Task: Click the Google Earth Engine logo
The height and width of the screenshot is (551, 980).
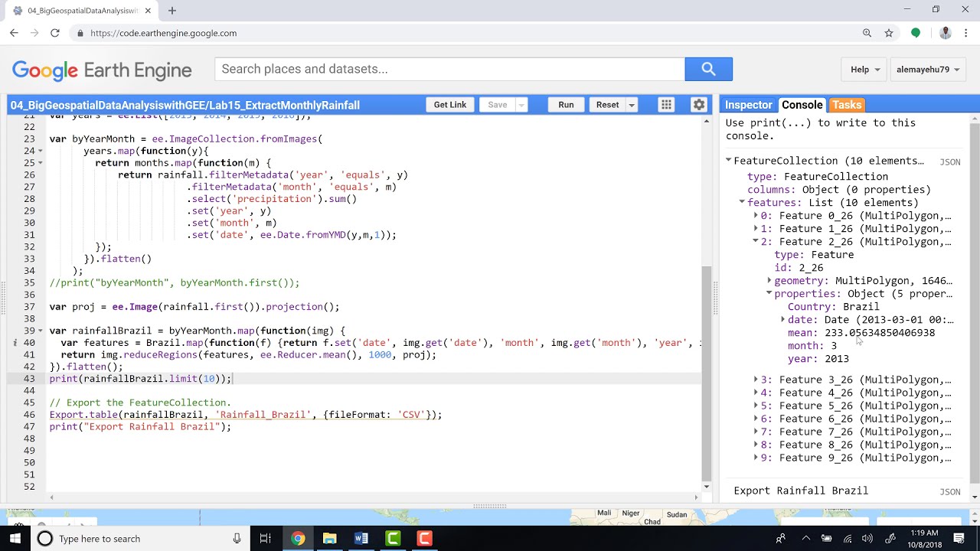Action: [x=102, y=70]
